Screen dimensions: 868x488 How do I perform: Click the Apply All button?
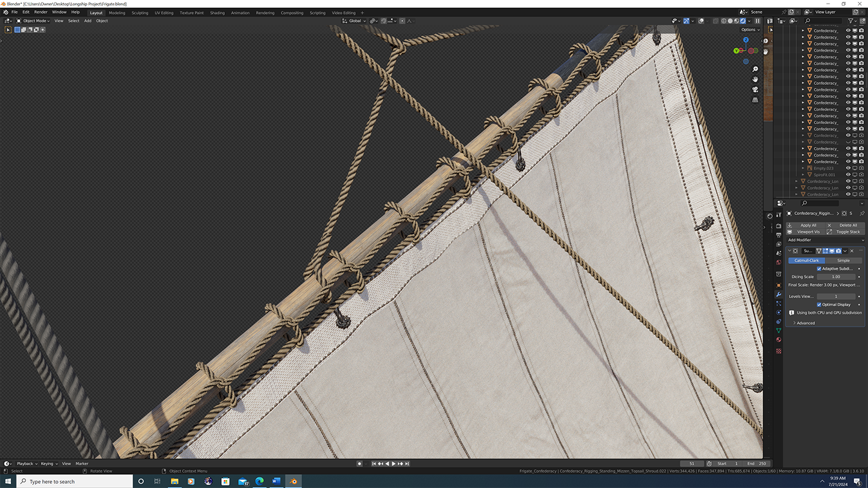805,225
